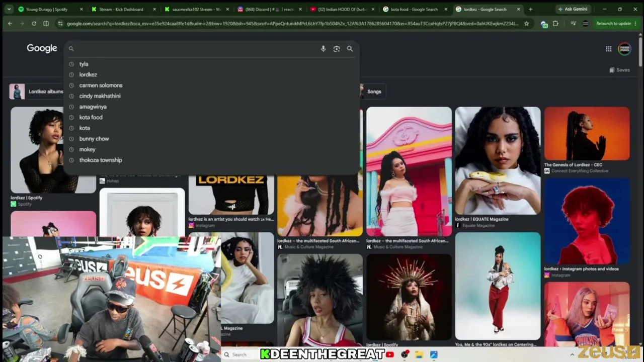The image size is (644, 362).
Task: Reload the current page
Action: point(34,23)
